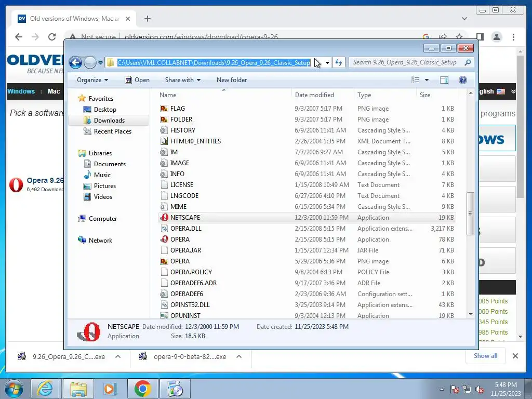Expand opera-9-0-beta download item chevron

click(239, 356)
